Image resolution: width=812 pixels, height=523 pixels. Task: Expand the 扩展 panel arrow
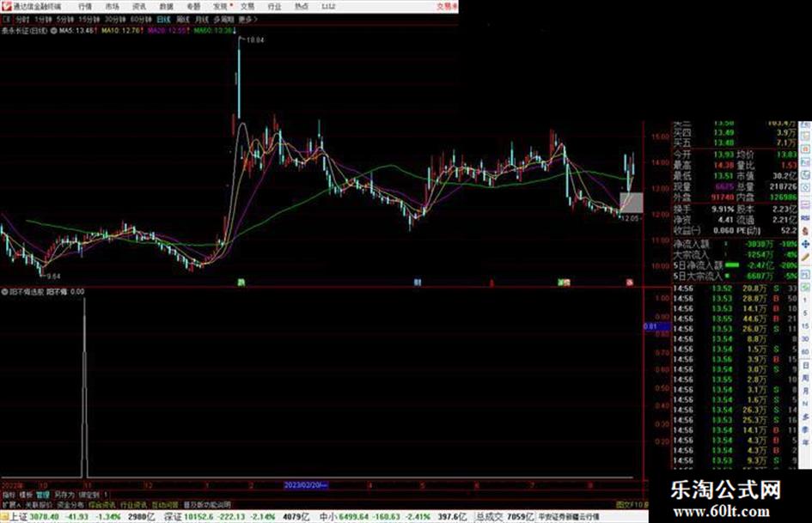pos(11,504)
